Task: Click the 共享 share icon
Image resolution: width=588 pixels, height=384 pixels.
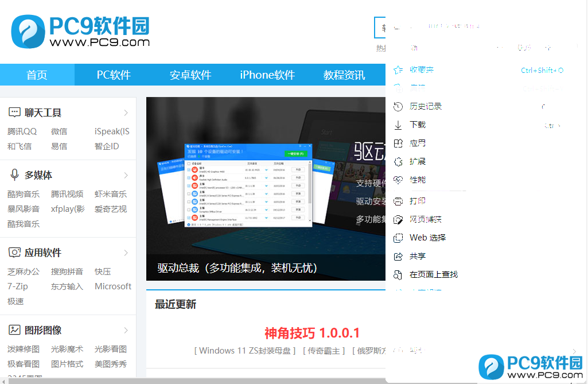Action: pyautogui.click(x=398, y=257)
